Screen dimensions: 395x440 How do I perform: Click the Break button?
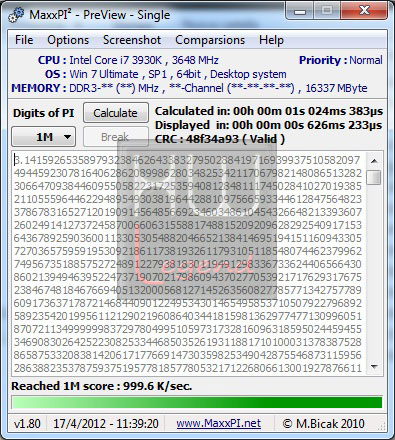(115, 137)
